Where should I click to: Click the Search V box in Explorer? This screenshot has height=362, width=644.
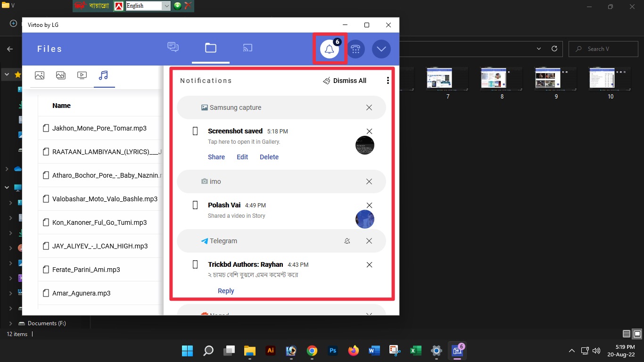pyautogui.click(x=603, y=49)
